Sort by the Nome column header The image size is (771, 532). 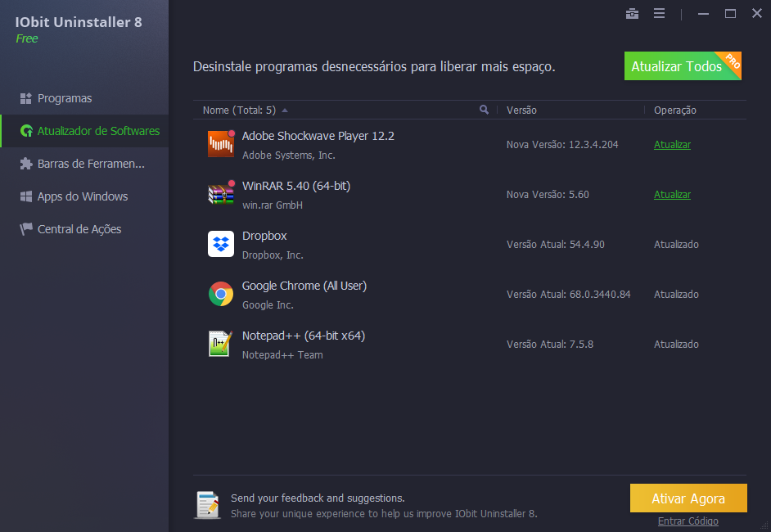click(240, 110)
